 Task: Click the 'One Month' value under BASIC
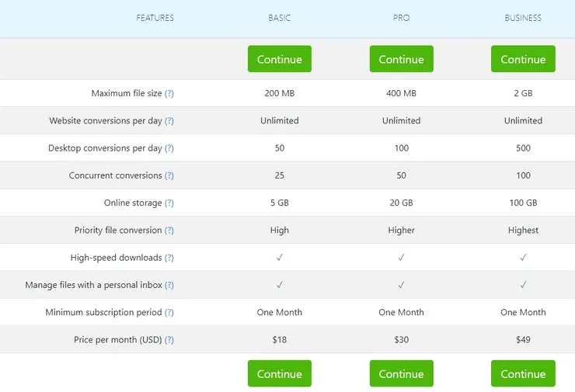280,313
